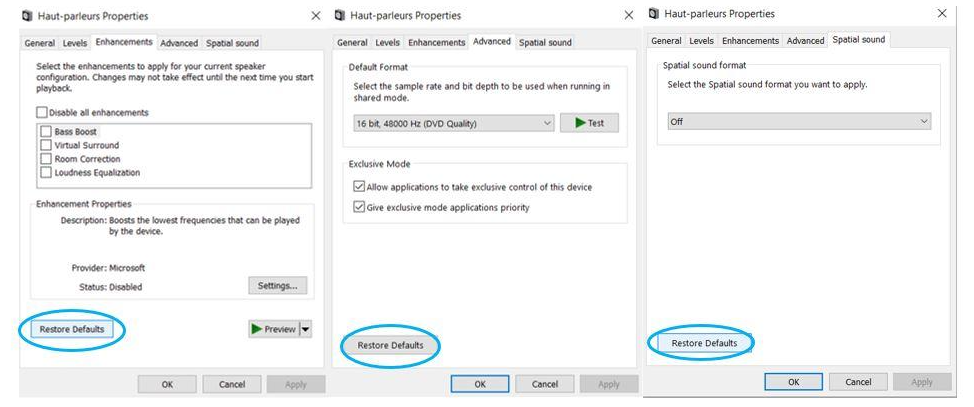Enable the Virtual Surround checkbox
Viewport: 974px width, 407px height.
46,145
